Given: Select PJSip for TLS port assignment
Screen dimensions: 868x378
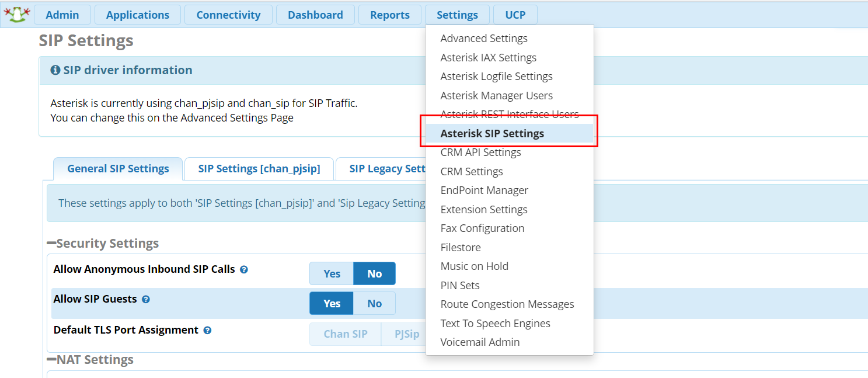Looking at the screenshot, I should 404,334.
